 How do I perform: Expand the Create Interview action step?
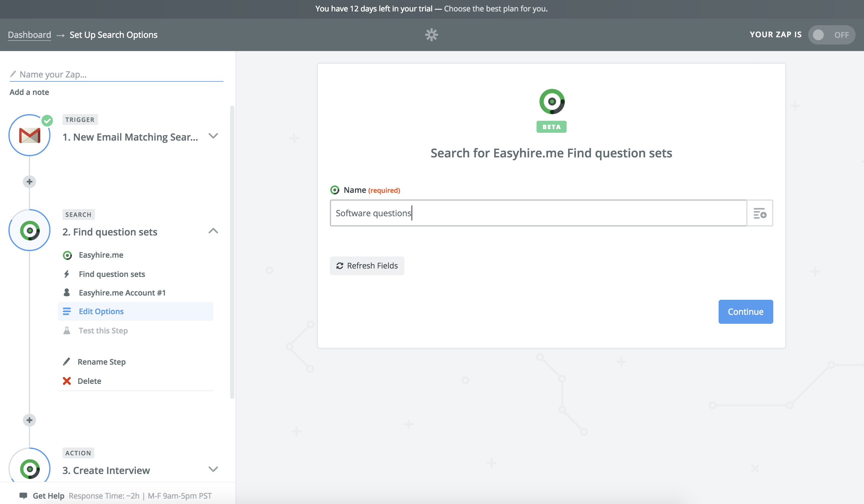click(213, 469)
